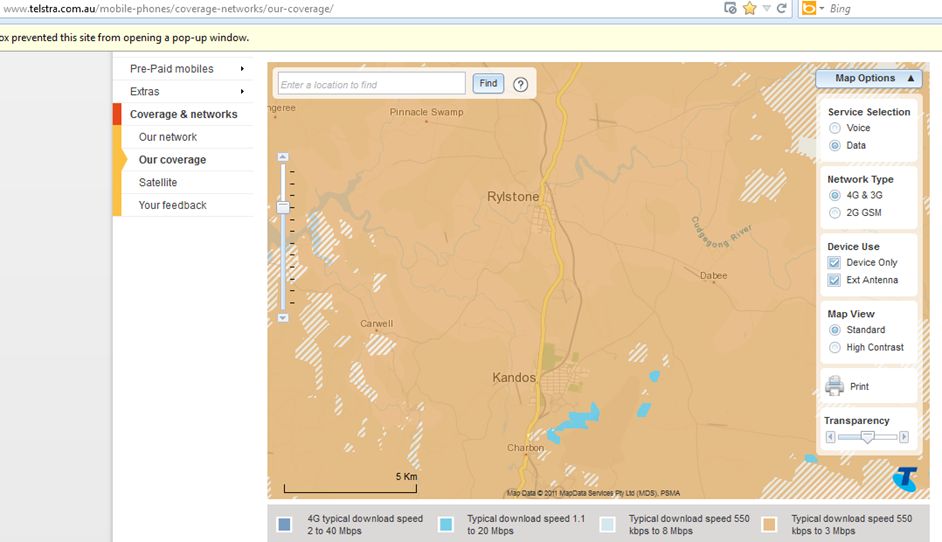Open Your feedback menu item
Viewport: 942px width, 542px height.
coord(172,206)
